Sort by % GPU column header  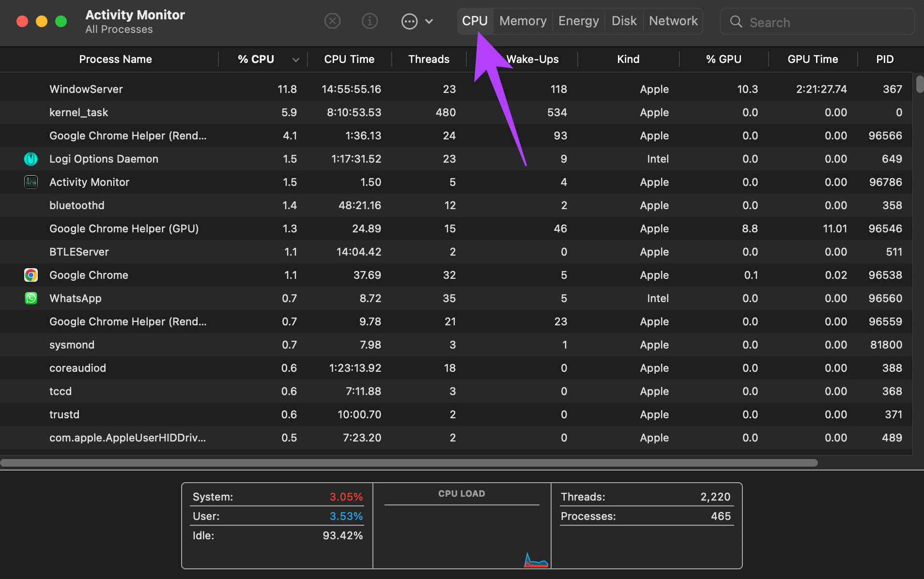tap(724, 59)
